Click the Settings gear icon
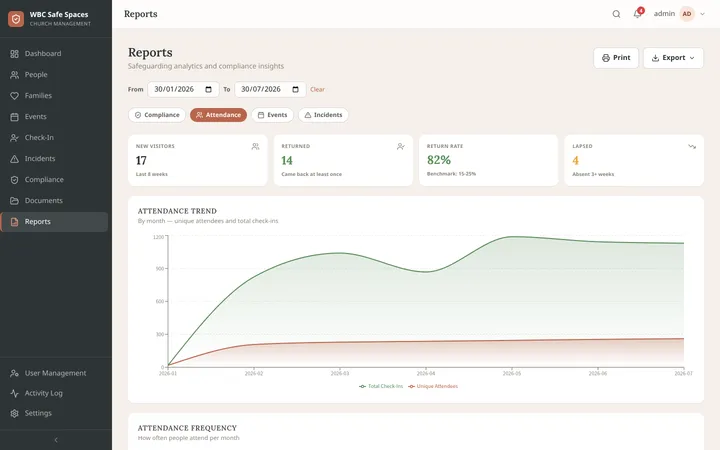This screenshot has height=450, width=720. click(x=15, y=413)
